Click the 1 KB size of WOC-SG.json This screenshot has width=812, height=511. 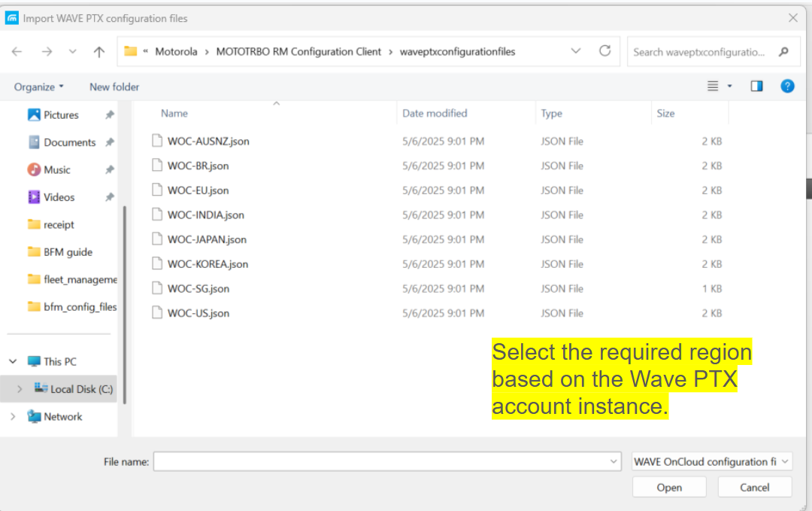(x=712, y=288)
